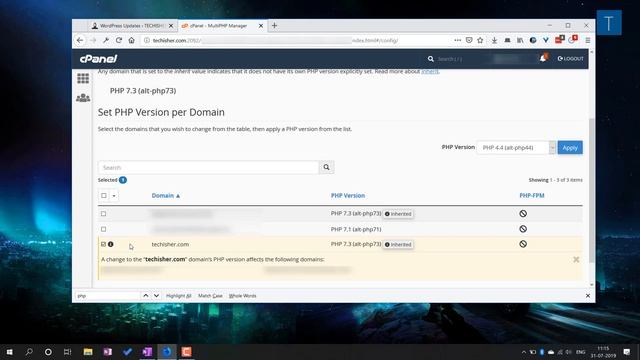The image size is (640, 360).
Task: Click the browser address bar
Action: click(296, 40)
